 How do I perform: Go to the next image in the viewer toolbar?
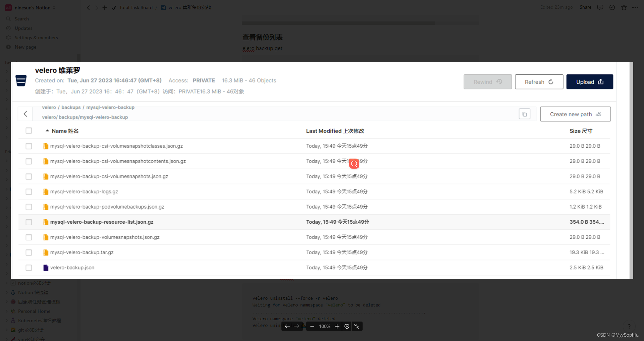pos(297,326)
